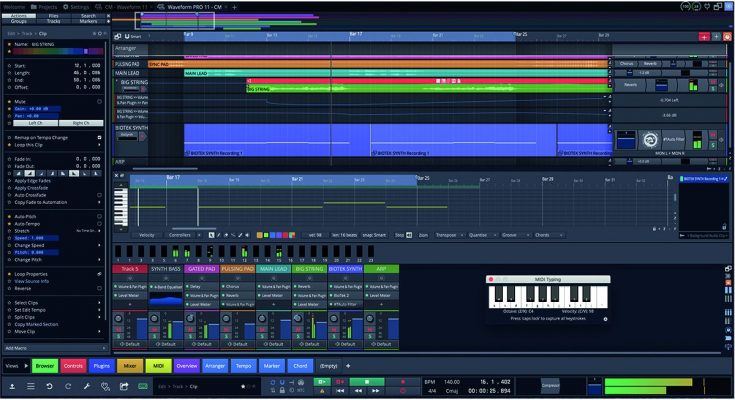Image resolution: width=735 pixels, height=400 pixels.
Task: Toggle the Mute checkbox for the clip
Action: (x=99, y=102)
